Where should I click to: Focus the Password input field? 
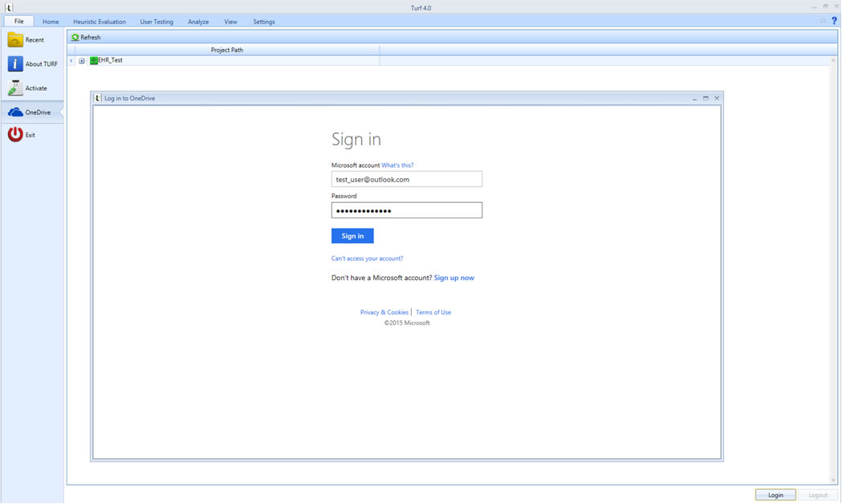point(406,210)
